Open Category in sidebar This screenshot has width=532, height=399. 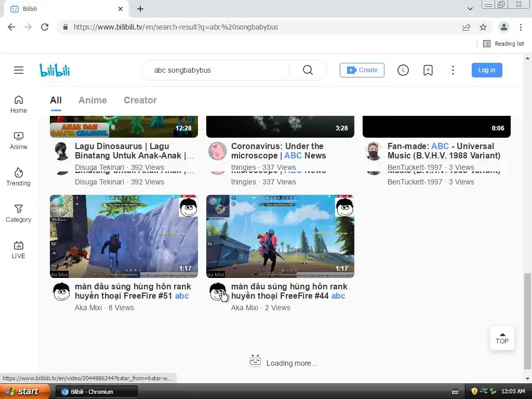coord(18,214)
